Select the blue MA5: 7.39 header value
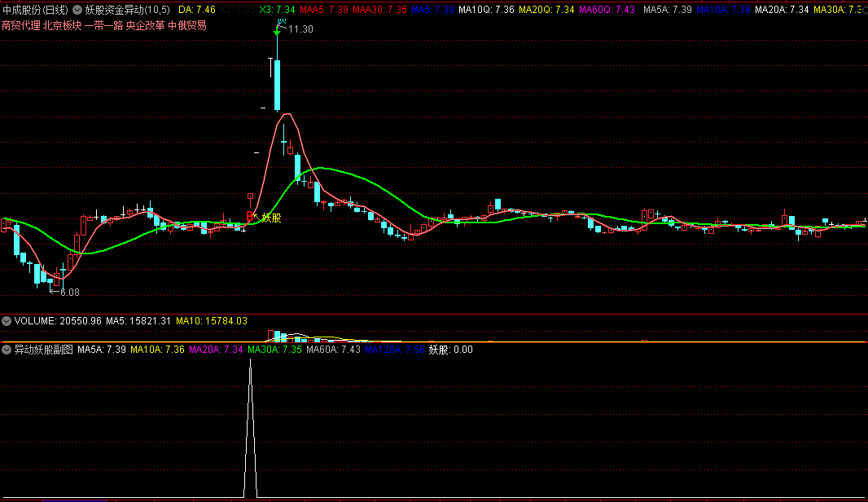Screen dimensions: 868x502 point(432,10)
